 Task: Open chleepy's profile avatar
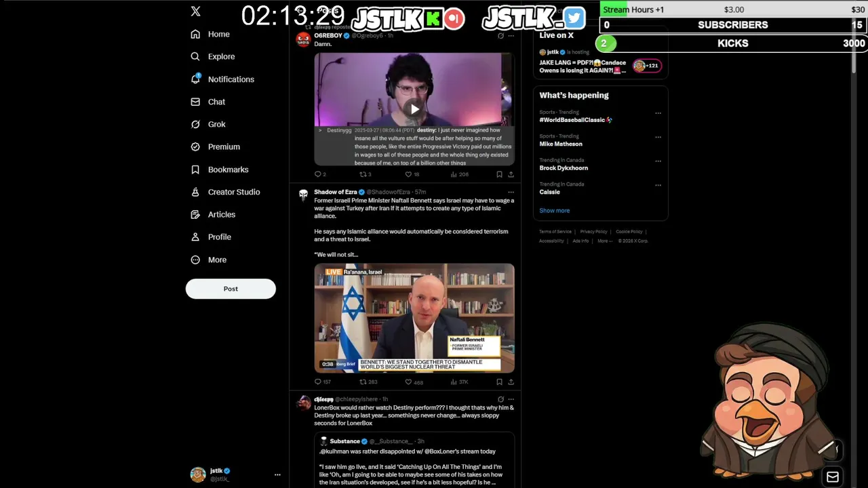(x=303, y=403)
